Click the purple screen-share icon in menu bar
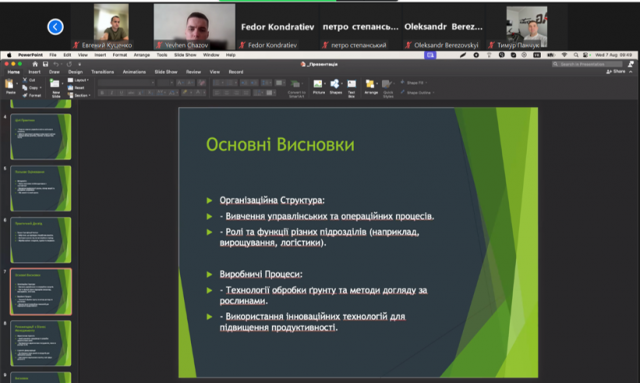 430,55
